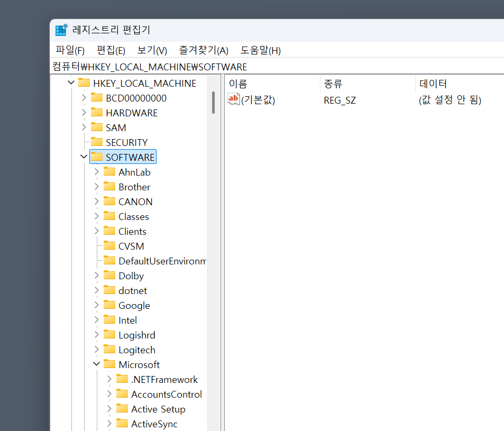The height and width of the screenshot is (431, 504).
Task: Click the tree pane vertical scrollbar thumb
Action: (x=214, y=103)
